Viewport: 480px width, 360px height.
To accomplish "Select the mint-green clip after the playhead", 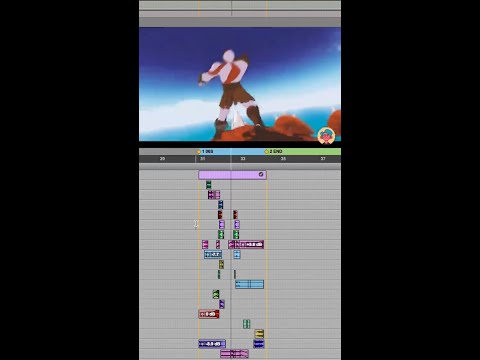I will (x=246, y=324).
